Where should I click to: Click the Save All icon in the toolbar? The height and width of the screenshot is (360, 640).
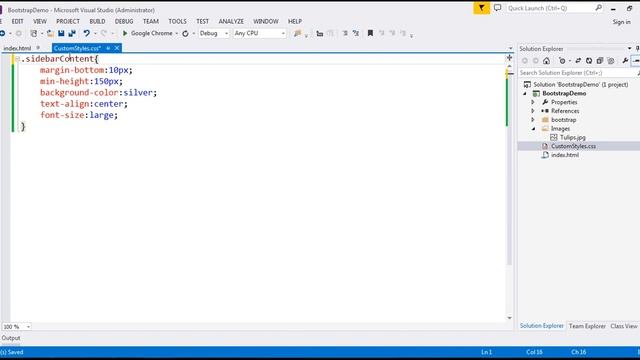coord(72,33)
